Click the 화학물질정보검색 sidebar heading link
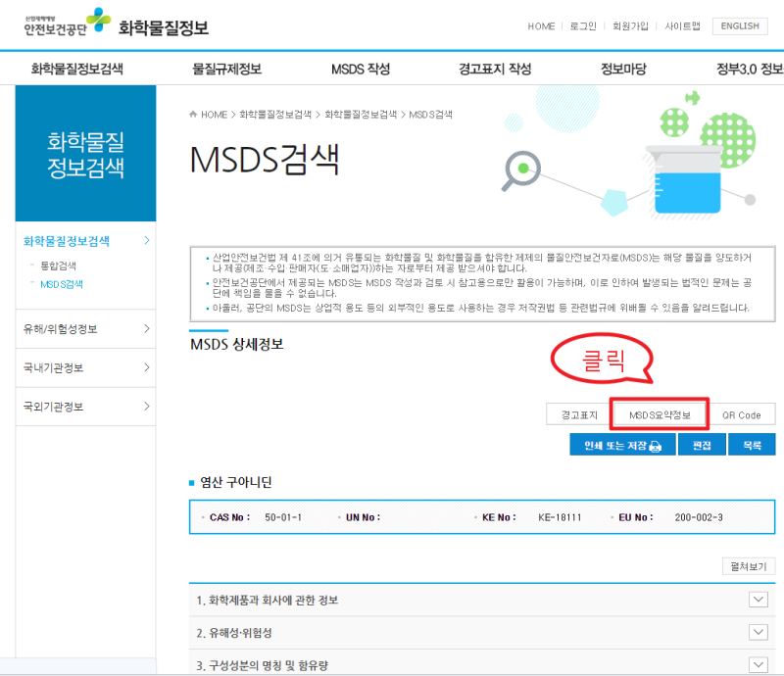784x676 pixels. click(67, 241)
